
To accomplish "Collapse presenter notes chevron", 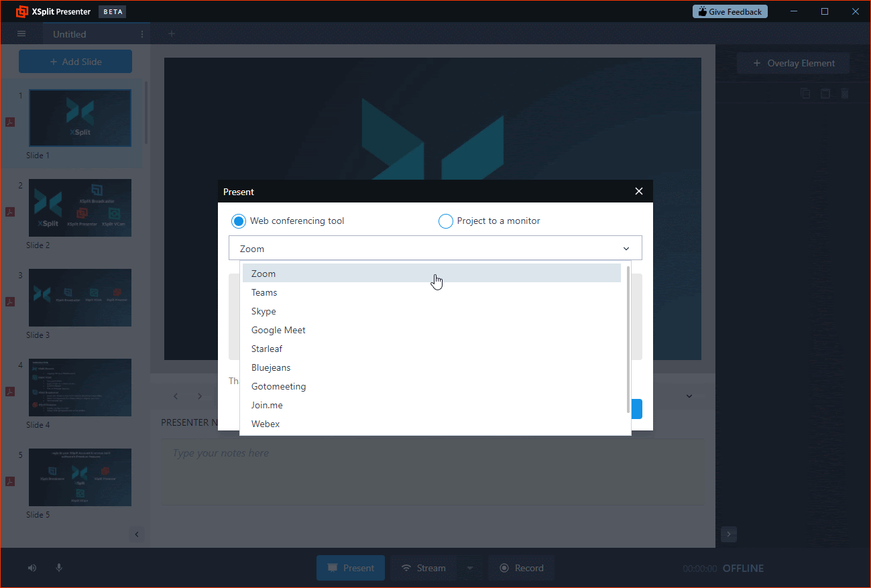I will point(689,396).
